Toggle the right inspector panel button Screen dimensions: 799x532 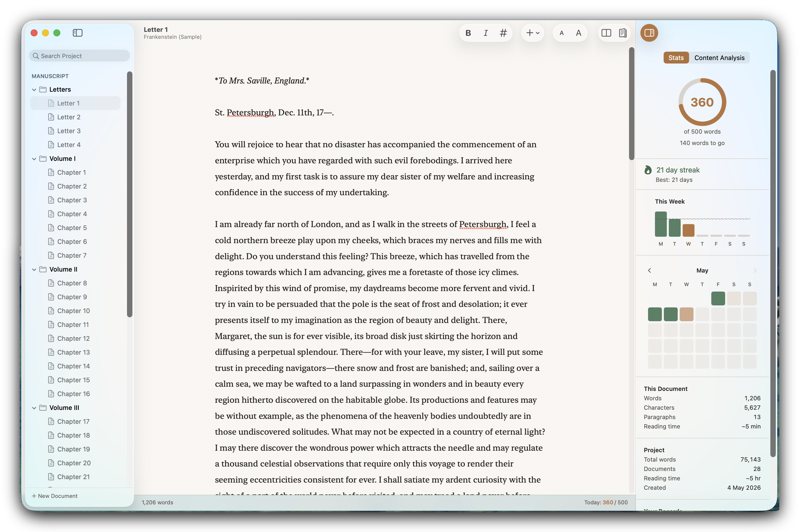[x=649, y=33]
